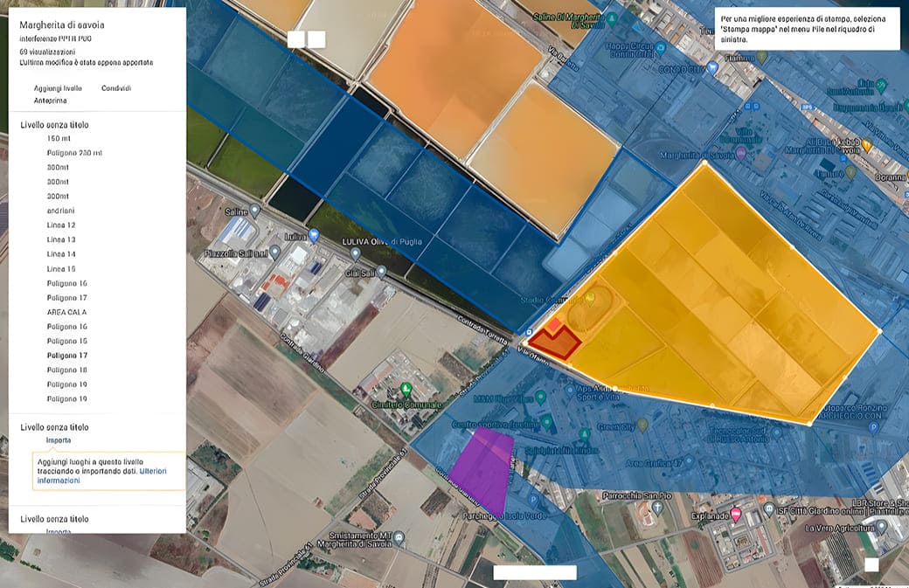
Task: Click the map title Margherita di savoia
Action: click(62, 24)
